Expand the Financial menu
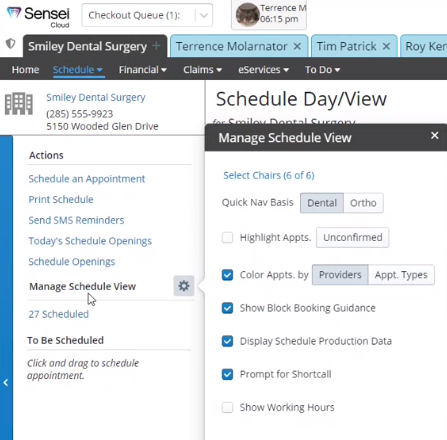The width and height of the screenshot is (447, 440). click(x=143, y=70)
